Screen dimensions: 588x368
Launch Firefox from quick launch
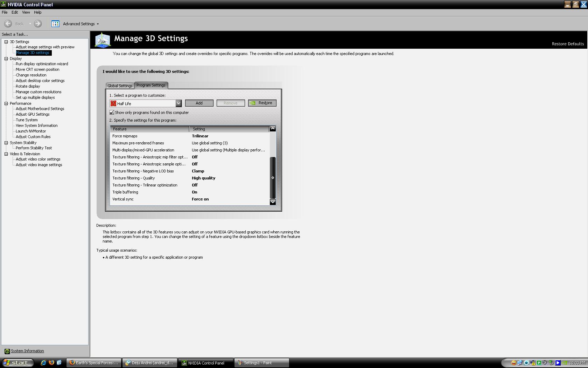51,363
